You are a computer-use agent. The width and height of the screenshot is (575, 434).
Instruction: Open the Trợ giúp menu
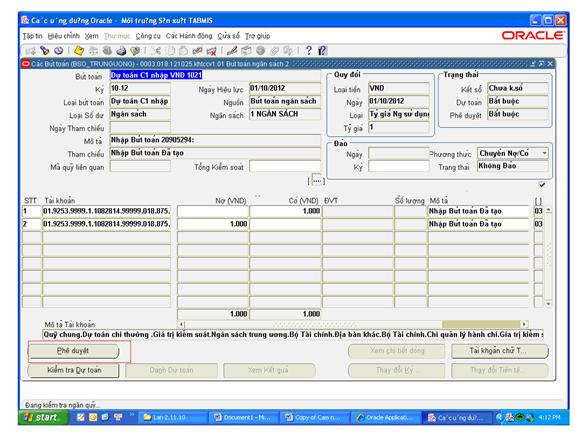pos(257,36)
